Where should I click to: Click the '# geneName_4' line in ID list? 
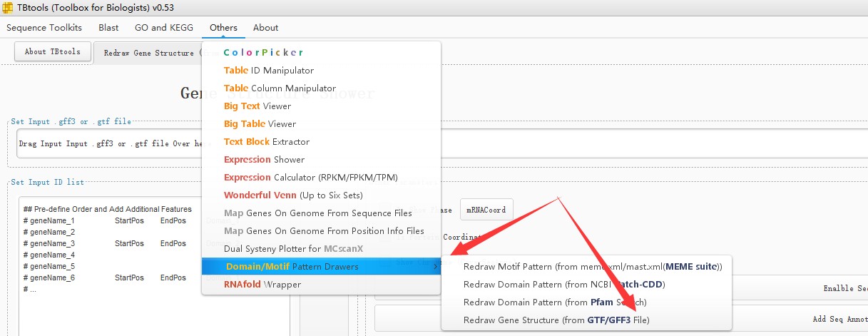click(49, 255)
